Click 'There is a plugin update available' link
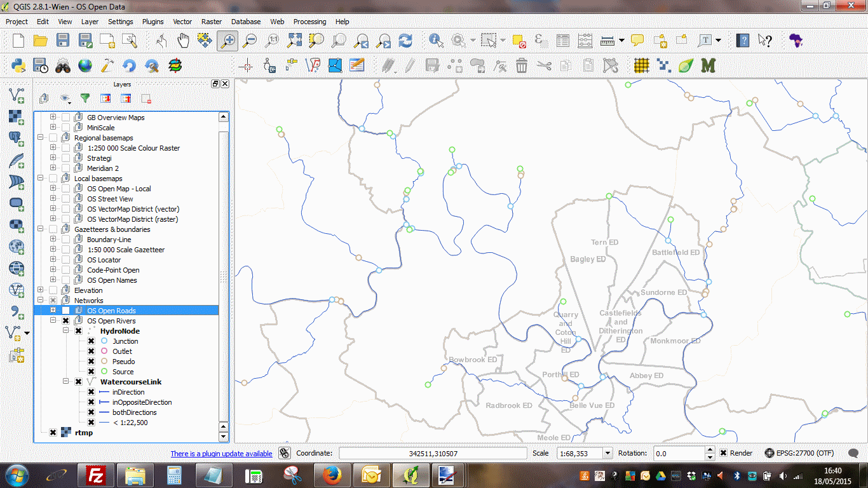868x488 pixels. 221,454
